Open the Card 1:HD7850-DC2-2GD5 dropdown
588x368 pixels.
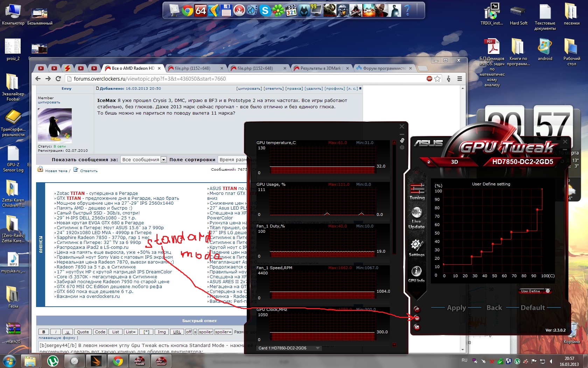(x=288, y=348)
